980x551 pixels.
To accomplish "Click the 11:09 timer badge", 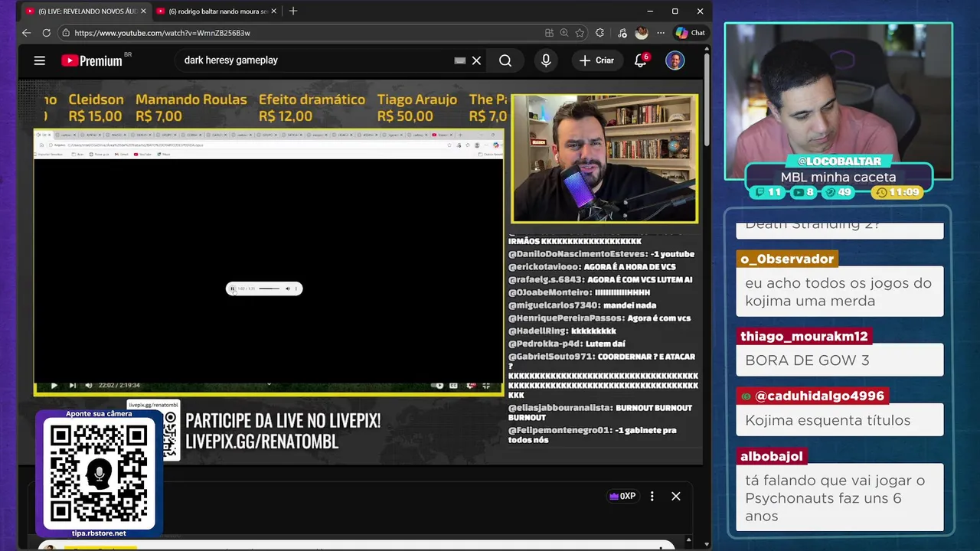I will pos(898,192).
